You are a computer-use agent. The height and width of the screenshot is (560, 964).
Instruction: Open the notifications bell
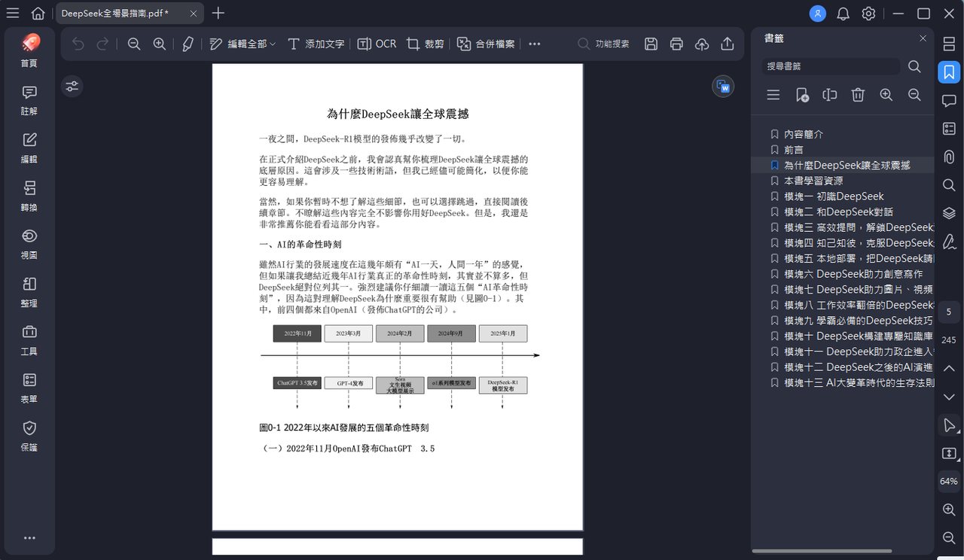click(x=843, y=14)
